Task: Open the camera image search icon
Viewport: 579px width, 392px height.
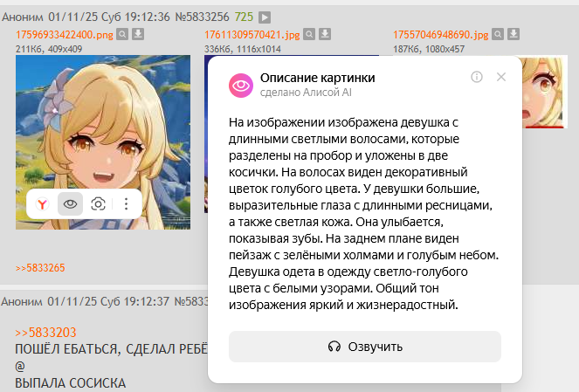Action: (x=98, y=203)
